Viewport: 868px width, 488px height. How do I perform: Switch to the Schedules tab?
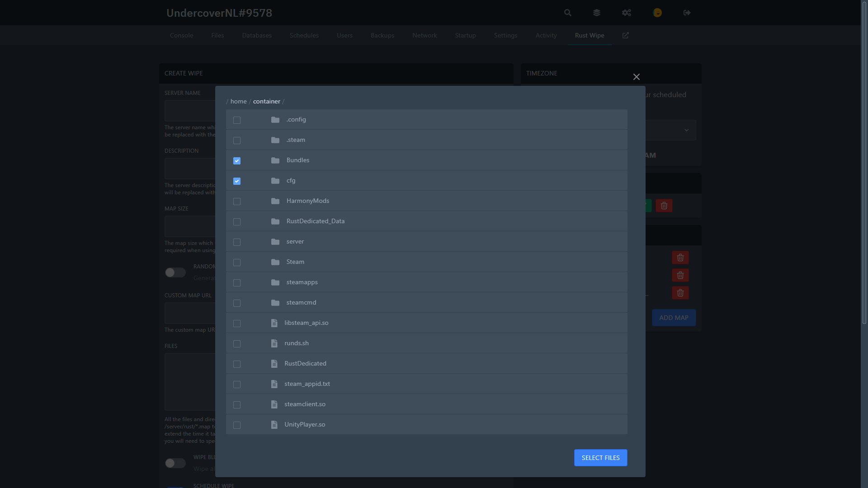click(x=304, y=35)
